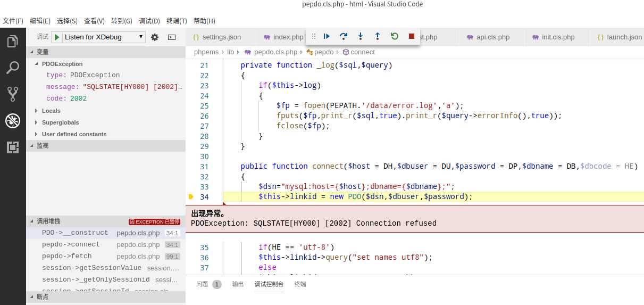Image resolution: width=644 pixels, height=305 pixels.
Task: Open the Explorer view in activity bar
Action: [x=13, y=42]
